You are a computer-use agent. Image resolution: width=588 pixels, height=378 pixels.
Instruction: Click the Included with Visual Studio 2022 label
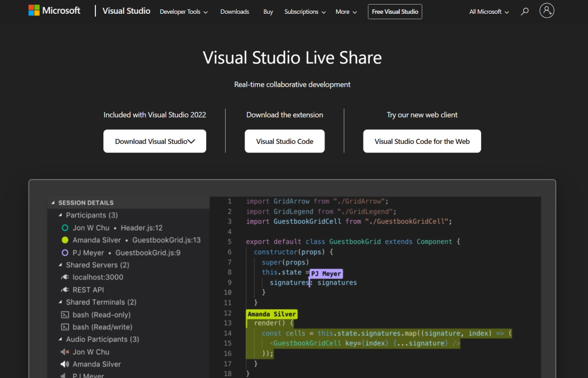click(x=155, y=115)
